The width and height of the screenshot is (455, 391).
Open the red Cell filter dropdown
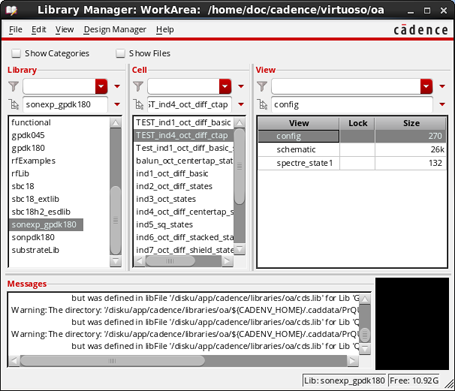point(225,86)
